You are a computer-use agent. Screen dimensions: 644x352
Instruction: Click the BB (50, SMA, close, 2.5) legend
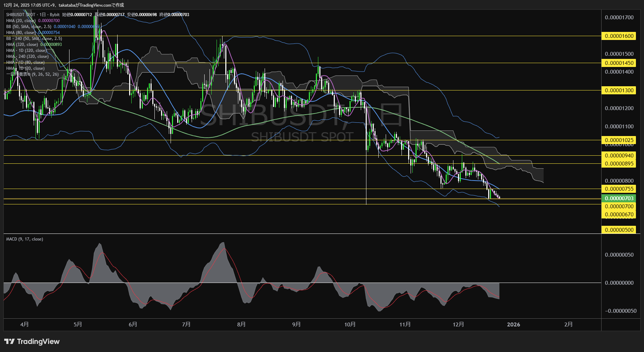tap(28, 27)
